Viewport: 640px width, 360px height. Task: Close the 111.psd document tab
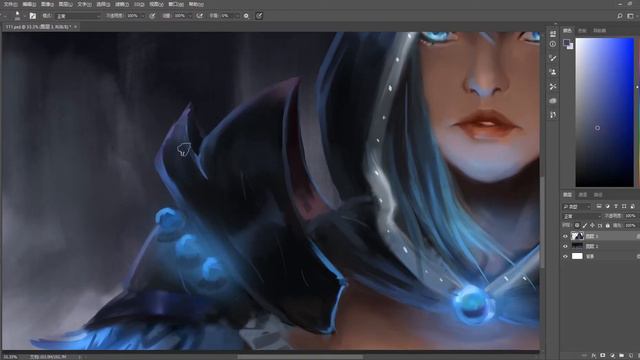pyautogui.click(x=76, y=27)
